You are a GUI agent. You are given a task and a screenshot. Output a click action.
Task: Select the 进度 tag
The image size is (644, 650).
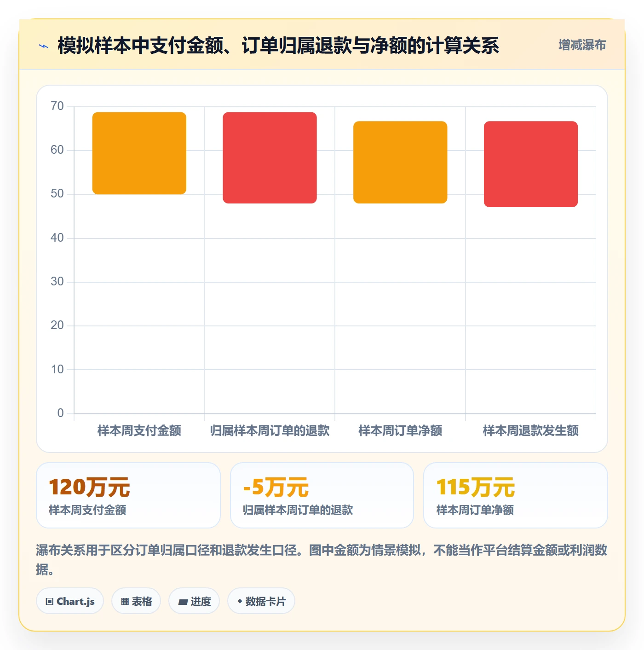coord(194,601)
